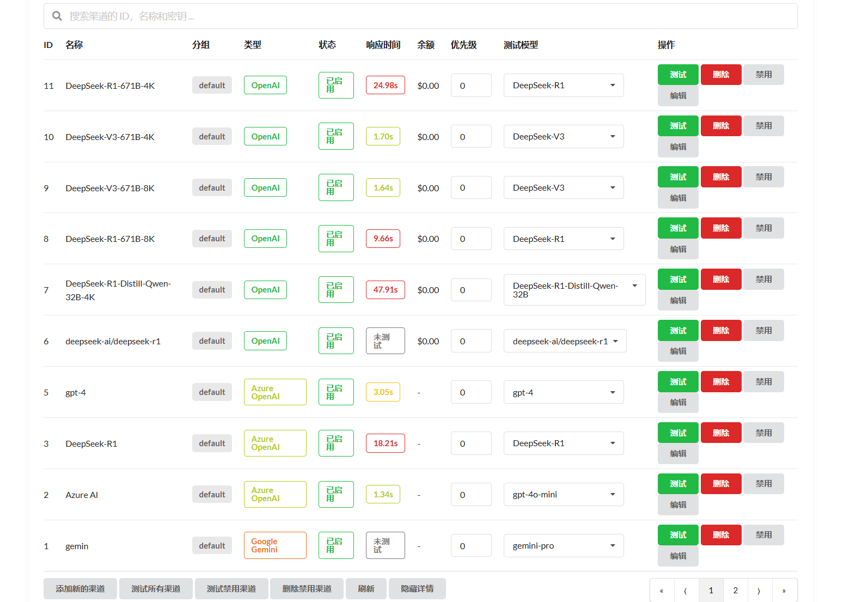The width and height of the screenshot is (868, 602).
Task: Open test model dropdown for channel 3 DeepSeek-R1
Action: [564, 443]
